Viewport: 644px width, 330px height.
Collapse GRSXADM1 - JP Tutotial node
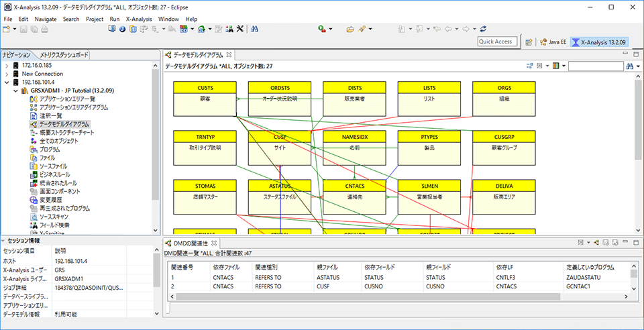coord(15,91)
